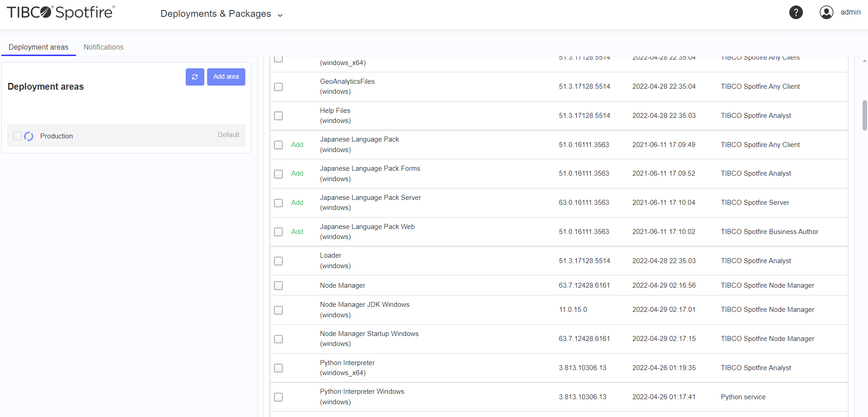Click the packages list vertical scrollbar thumb
This screenshot has height=417, width=868.
pyautogui.click(x=864, y=116)
